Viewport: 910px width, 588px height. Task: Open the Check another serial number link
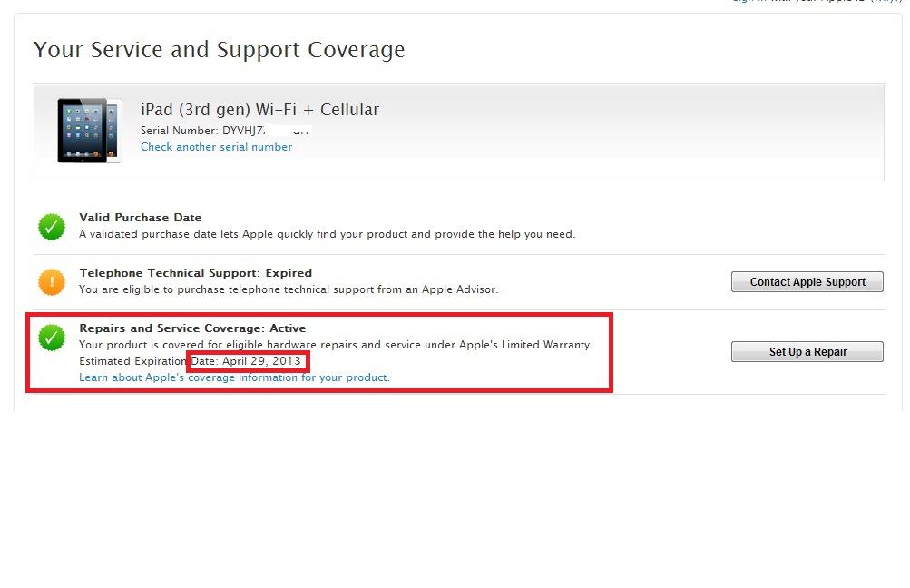click(x=216, y=147)
